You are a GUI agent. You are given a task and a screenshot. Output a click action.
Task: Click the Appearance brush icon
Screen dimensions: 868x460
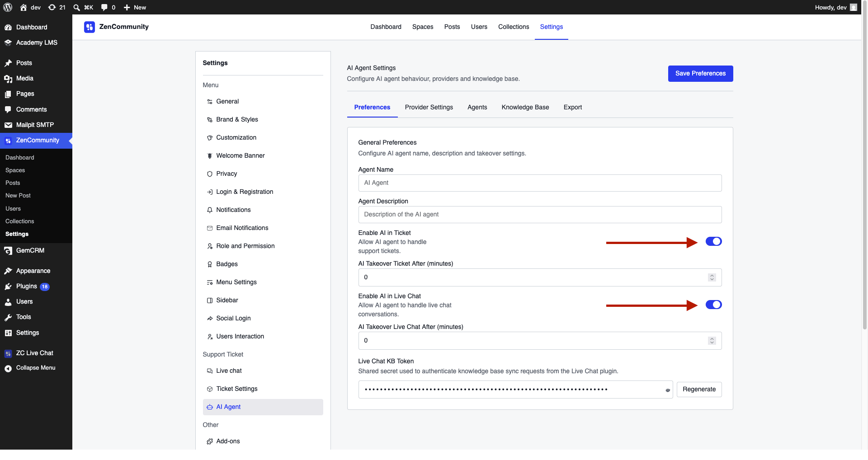tap(8, 271)
